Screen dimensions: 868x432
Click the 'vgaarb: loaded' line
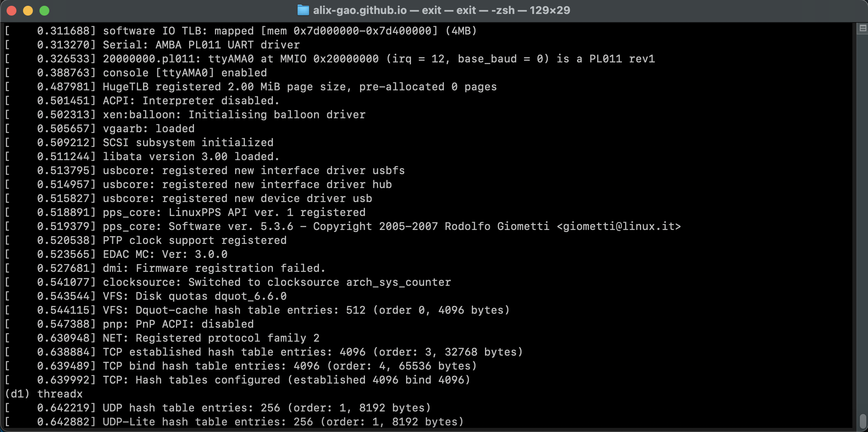(100, 129)
